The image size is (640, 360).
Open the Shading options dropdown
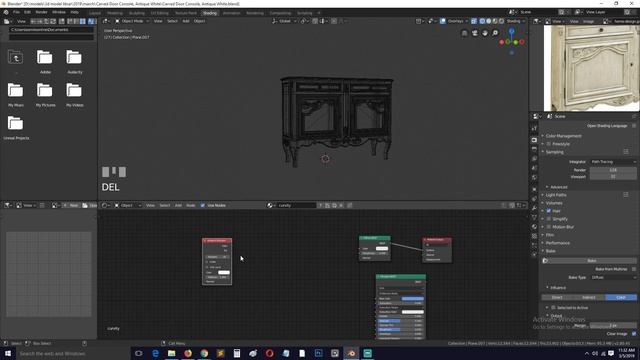(516, 21)
